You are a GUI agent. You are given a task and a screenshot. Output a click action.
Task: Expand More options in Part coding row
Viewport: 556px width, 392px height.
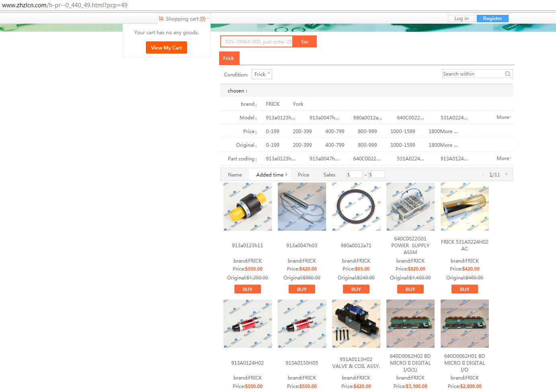click(504, 158)
